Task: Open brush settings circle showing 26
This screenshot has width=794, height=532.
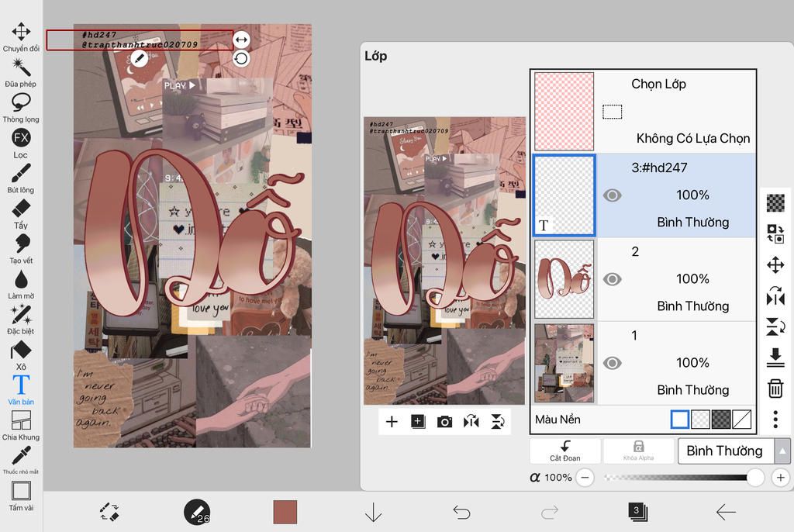Action: coord(196,512)
